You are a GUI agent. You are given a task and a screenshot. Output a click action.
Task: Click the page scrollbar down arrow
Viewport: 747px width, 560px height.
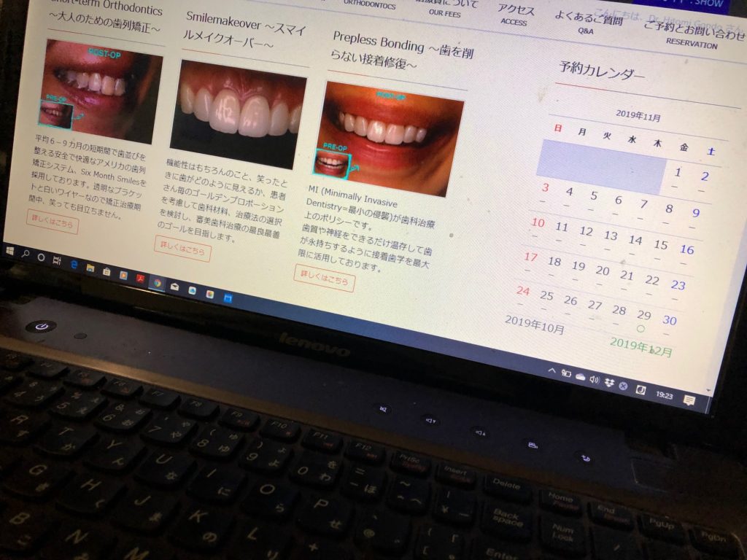coord(708,390)
